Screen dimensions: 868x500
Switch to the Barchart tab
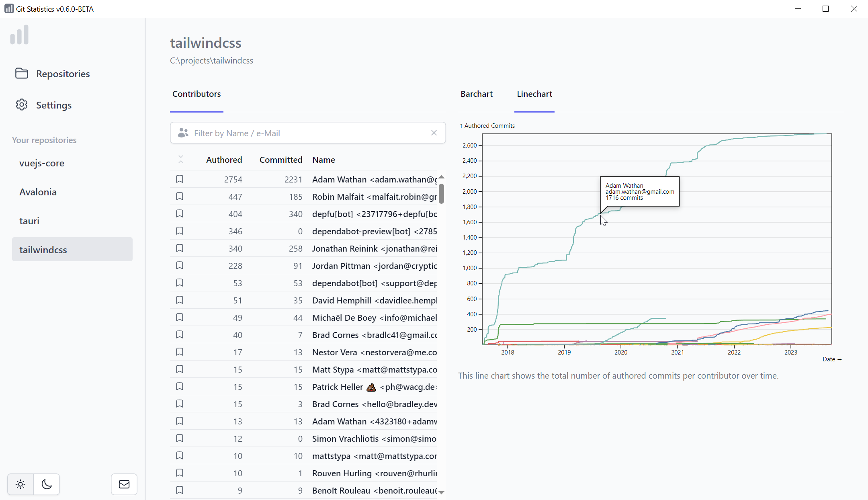coord(477,94)
